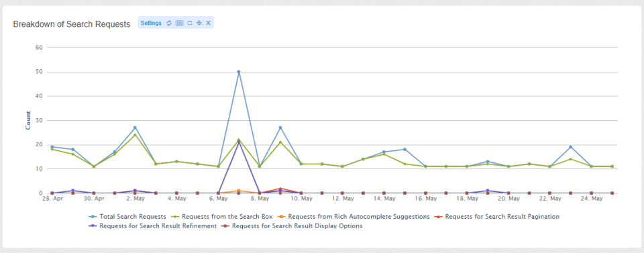Click the Total Search Requests peak at 50
The height and width of the screenshot is (253, 644).
click(239, 72)
